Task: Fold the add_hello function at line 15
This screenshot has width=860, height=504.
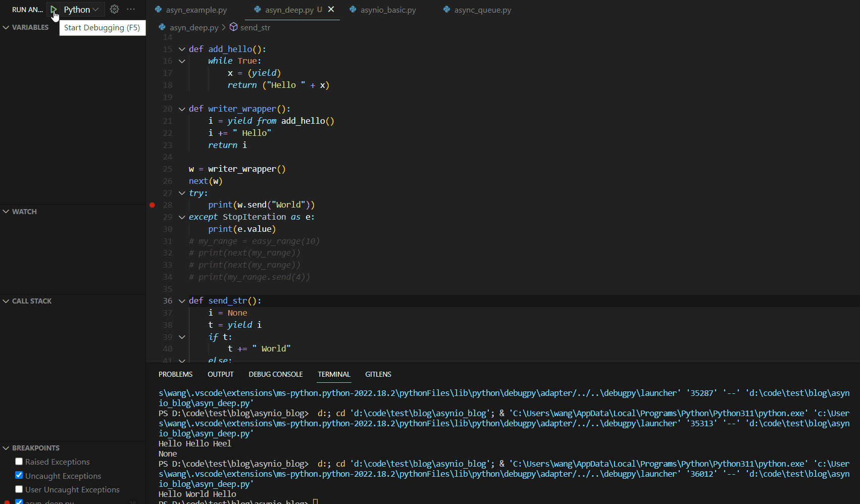Action: (x=182, y=49)
